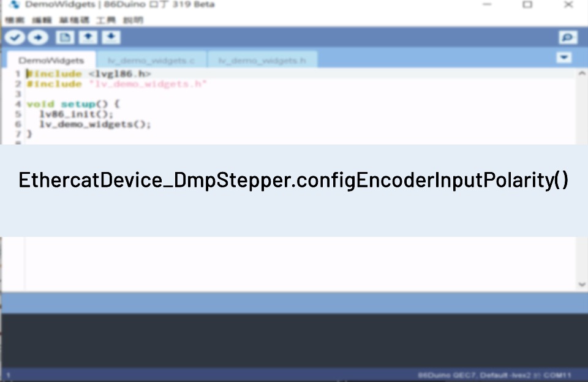Switch to the lv_demo_widgets.c tab

point(151,60)
